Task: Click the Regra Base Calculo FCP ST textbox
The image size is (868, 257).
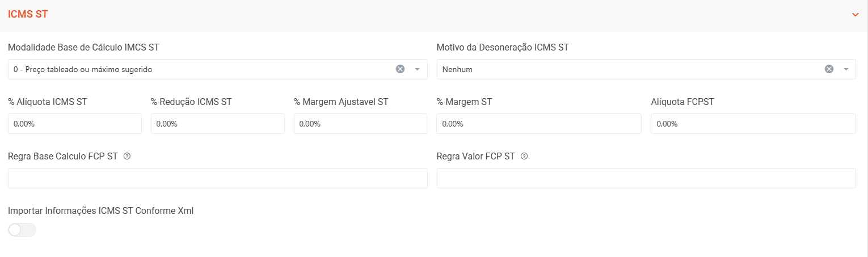Action: pos(217,178)
